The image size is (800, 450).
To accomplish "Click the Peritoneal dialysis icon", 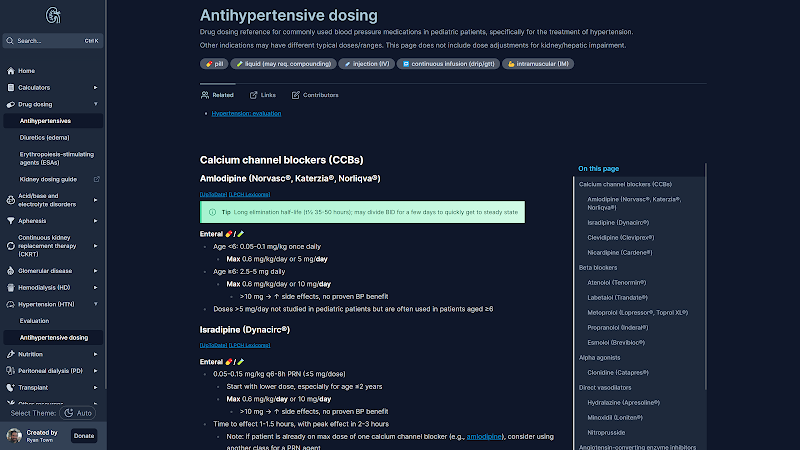I will 11,371.
